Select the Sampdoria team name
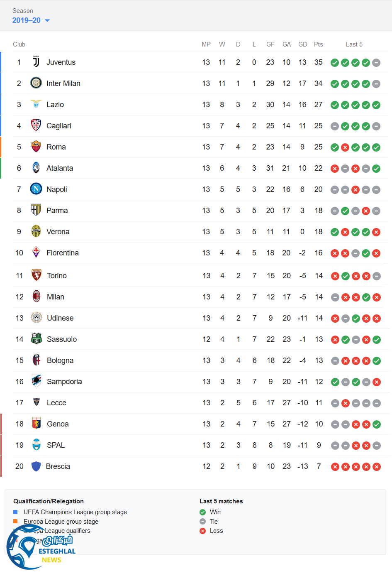The height and width of the screenshot is (581, 392). 64,382
